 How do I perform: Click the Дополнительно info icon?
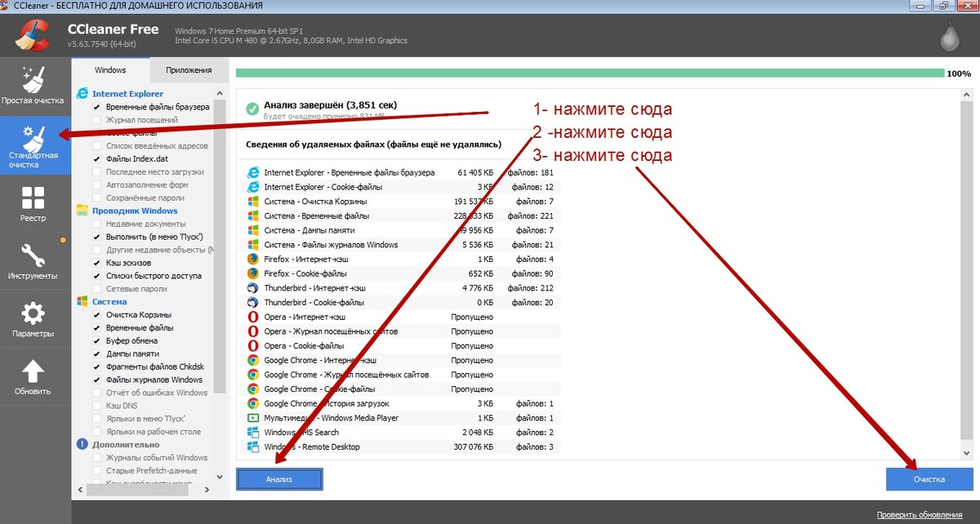(x=82, y=445)
